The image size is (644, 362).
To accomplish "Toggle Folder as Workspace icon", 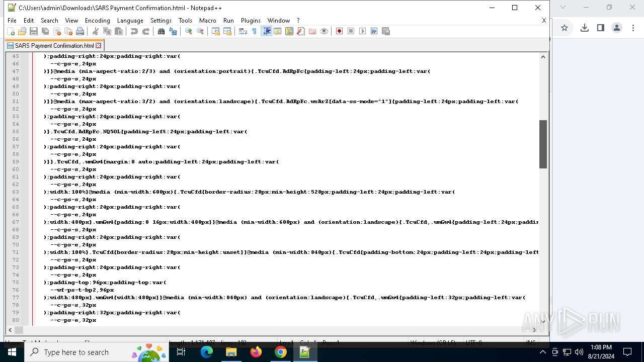I will pos(312,31).
